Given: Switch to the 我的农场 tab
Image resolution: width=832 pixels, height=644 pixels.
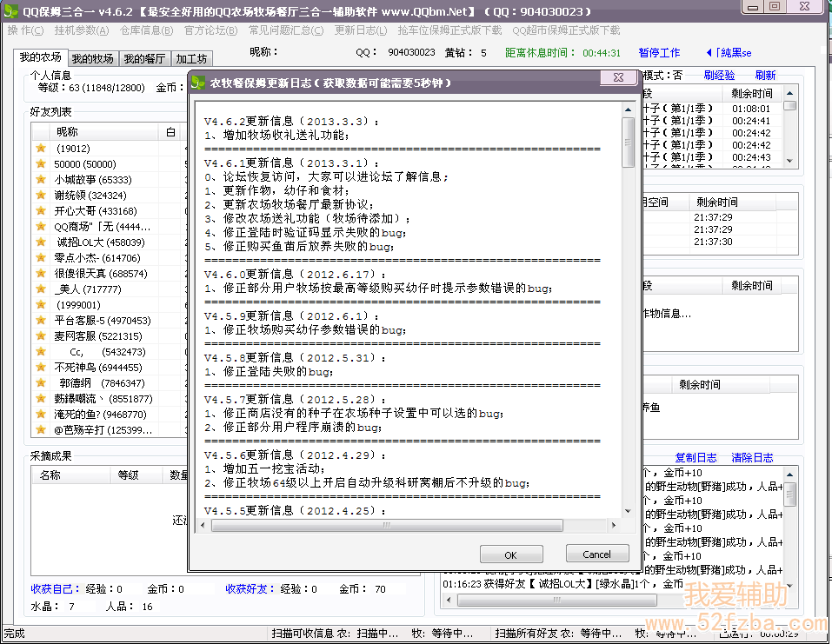Looking at the screenshot, I should 40,57.
